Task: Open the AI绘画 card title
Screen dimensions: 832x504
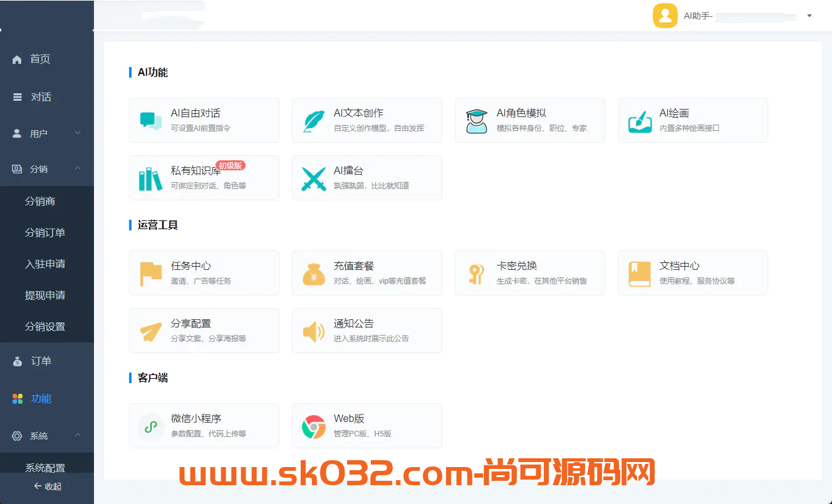Action: (674, 113)
